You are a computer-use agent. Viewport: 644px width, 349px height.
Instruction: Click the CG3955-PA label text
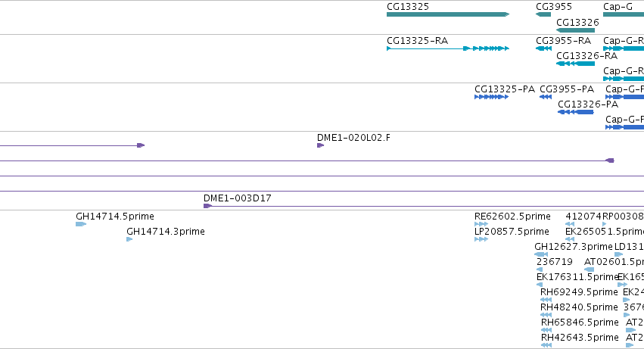point(567,89)
